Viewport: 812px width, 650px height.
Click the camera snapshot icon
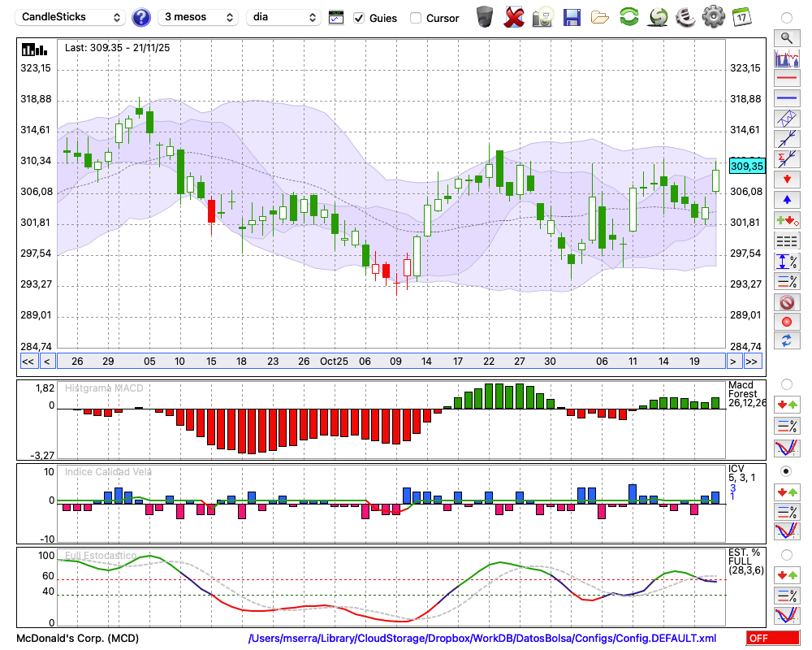click(x=543, y=16)
